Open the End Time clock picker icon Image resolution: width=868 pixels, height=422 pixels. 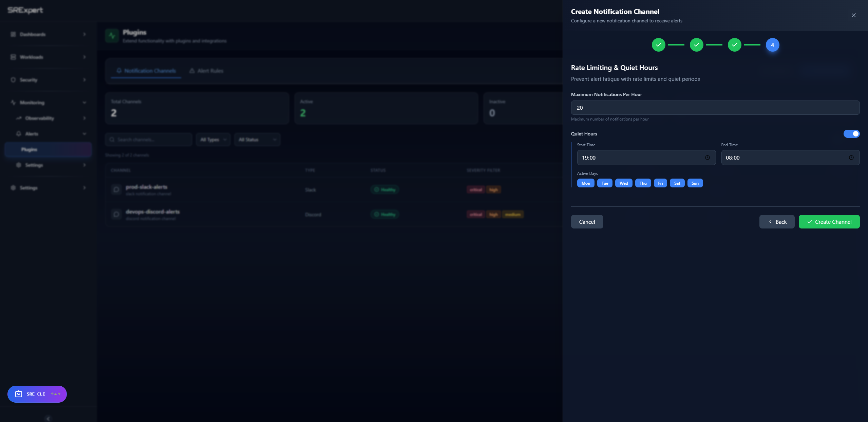(x=852, y=158)
